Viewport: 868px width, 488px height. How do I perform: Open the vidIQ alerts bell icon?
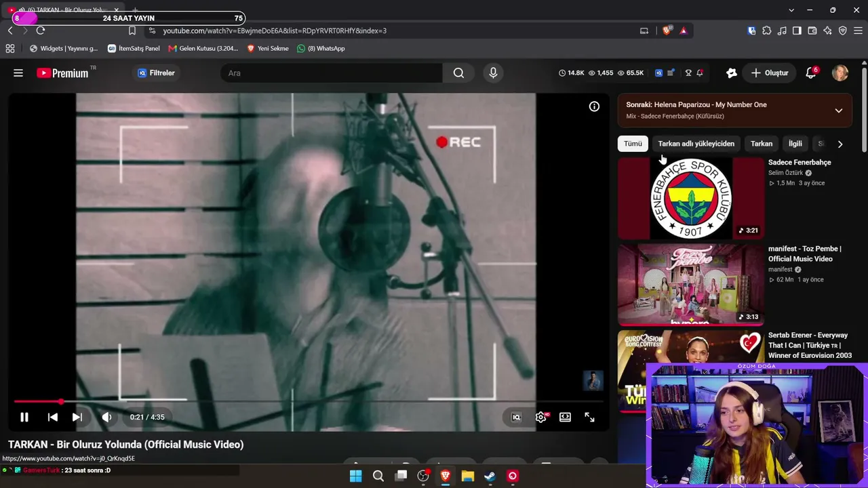coord(700,73)
